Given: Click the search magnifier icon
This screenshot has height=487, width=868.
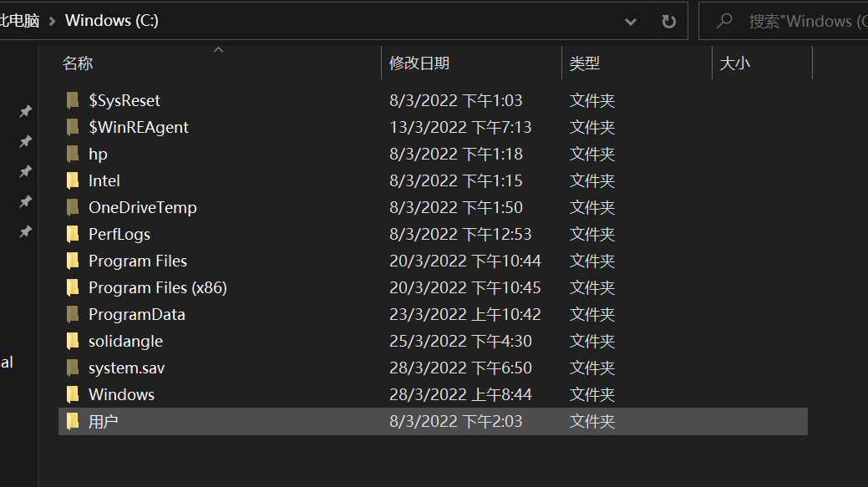Looking at the screenshot, I should coord(725,20).
